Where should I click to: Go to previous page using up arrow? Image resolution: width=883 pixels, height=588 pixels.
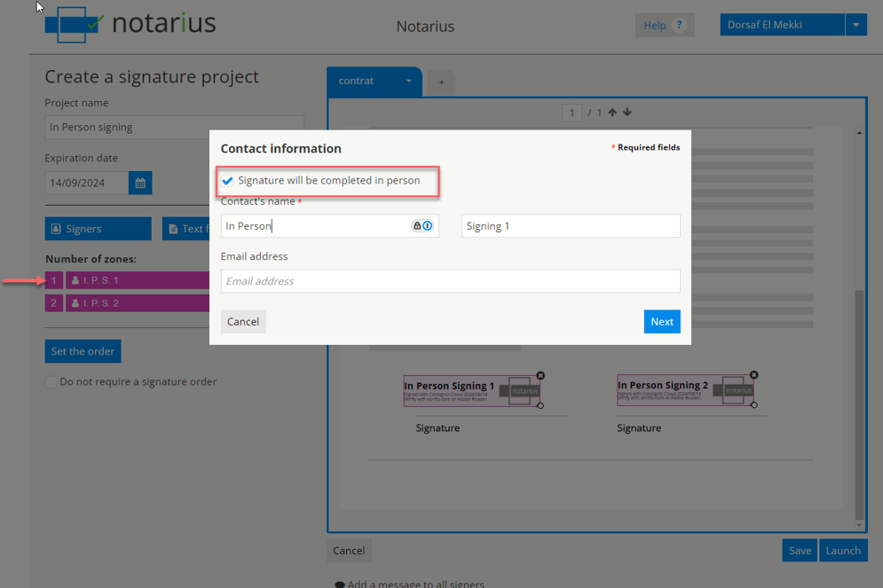click(x=612, y=113)
